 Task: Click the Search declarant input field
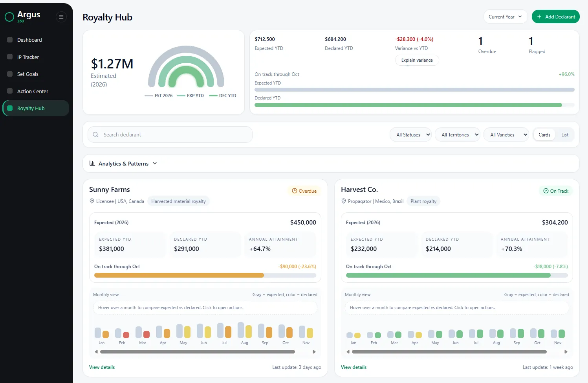click(170, 134)
